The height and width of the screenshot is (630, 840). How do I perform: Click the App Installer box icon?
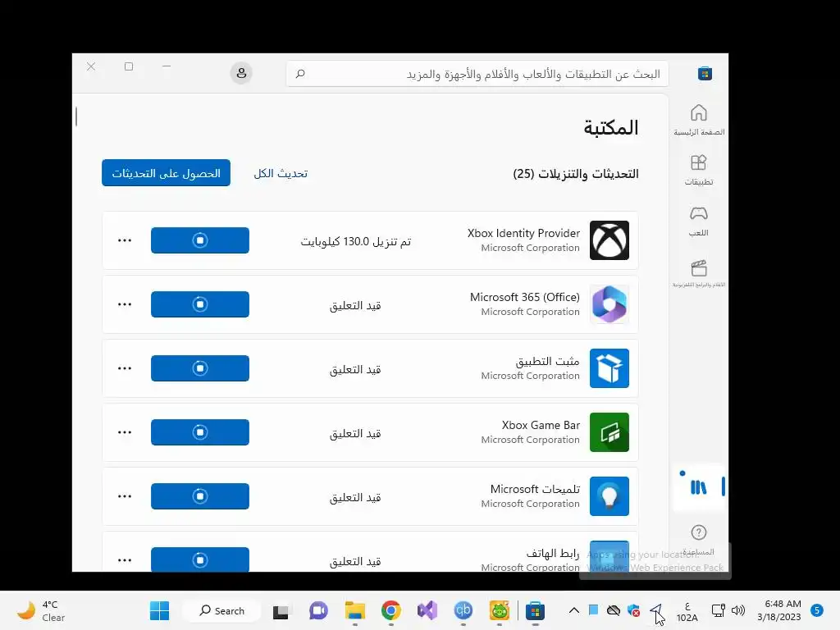609,368
